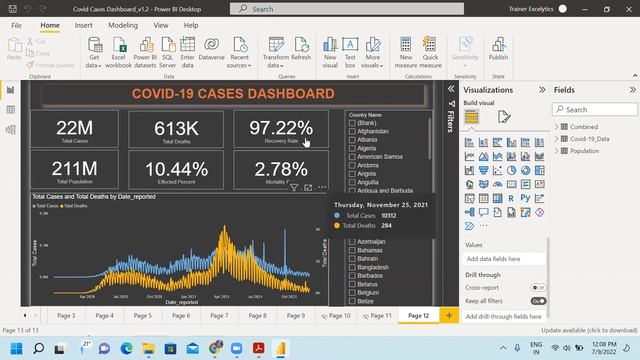
Task: Toggle the Cross-report switch
Action: pyautogui.click(x=538, y=288)
